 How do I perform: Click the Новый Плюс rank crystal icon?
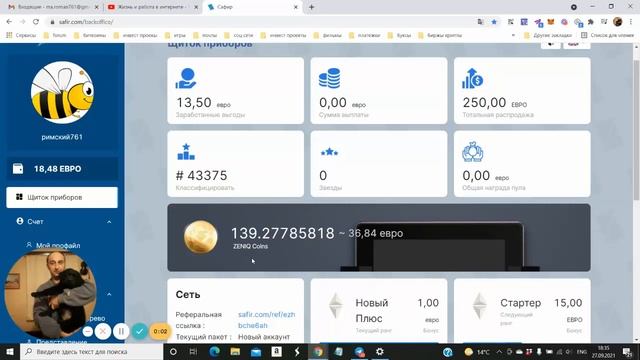(336, 305)
